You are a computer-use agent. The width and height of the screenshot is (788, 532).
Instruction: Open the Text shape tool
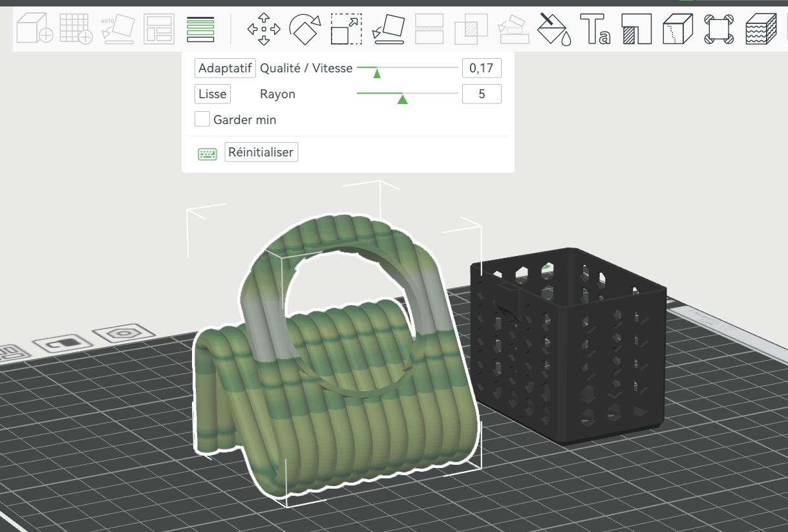pyautogui.click(x=595, y=29)
